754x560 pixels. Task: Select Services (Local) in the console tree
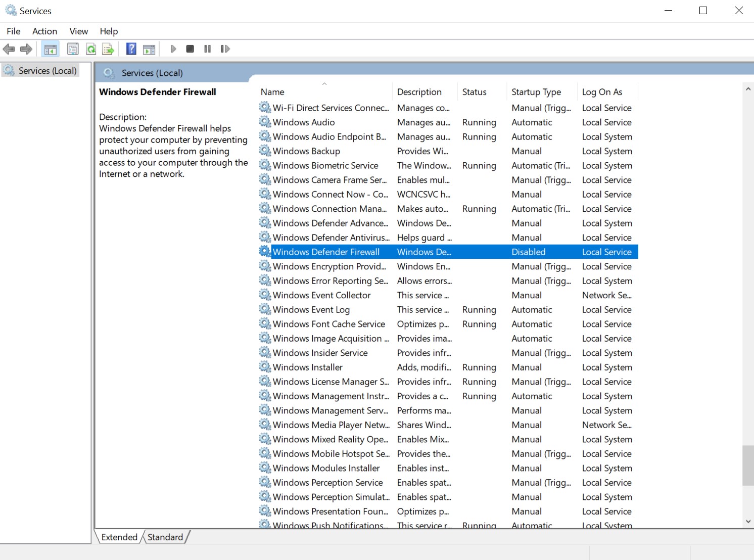(x=41, y=71)
